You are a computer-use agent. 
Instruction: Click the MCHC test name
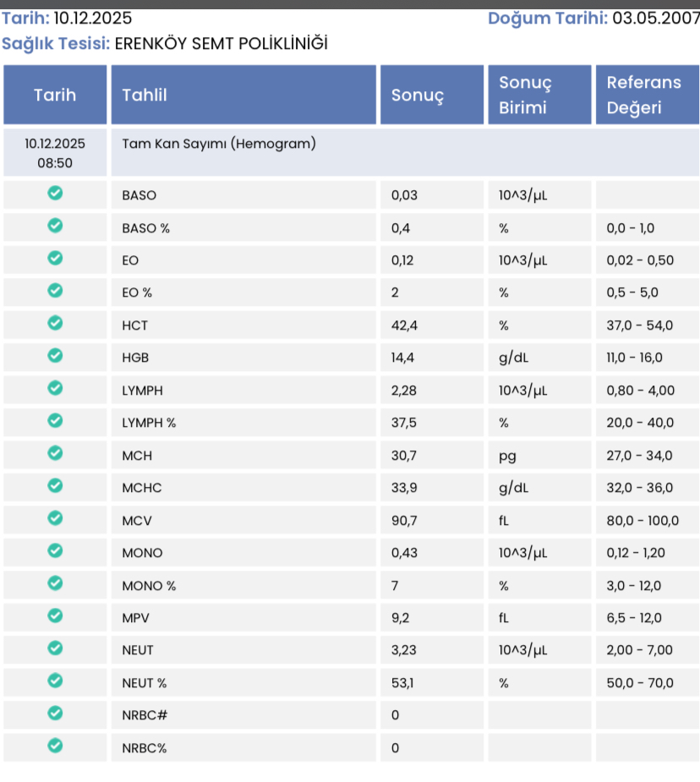(141, 488)
